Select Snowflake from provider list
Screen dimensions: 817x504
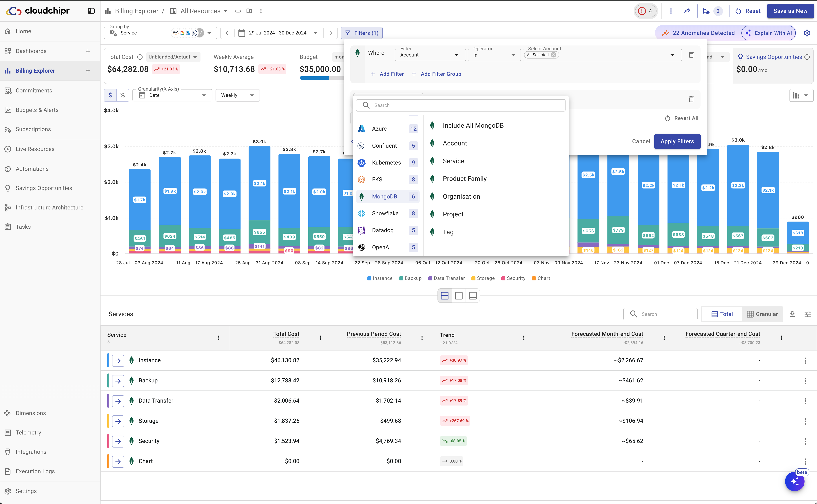[x=385, y=213]
